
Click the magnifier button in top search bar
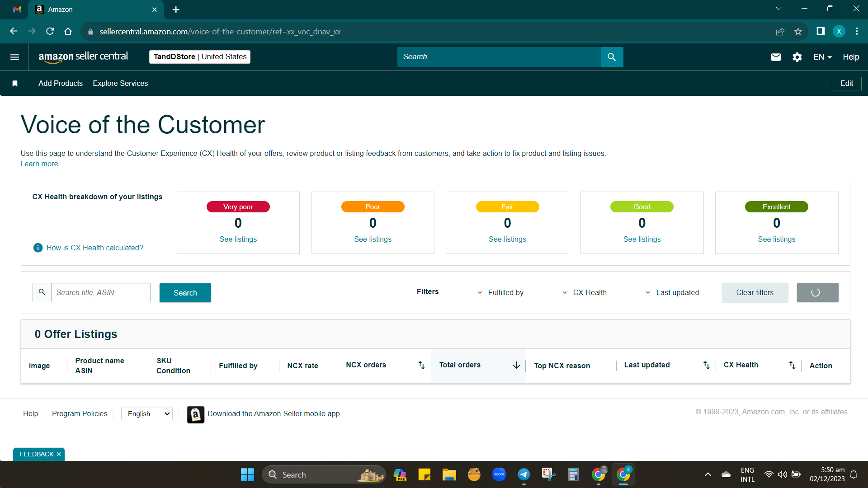point(612,57)
